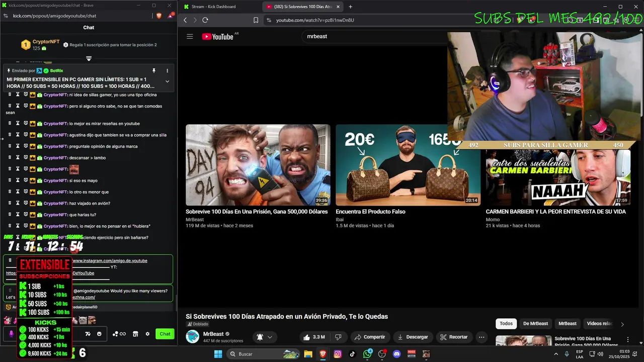
Task: Open MrBeast channel name link
Action: pos(213,334)
